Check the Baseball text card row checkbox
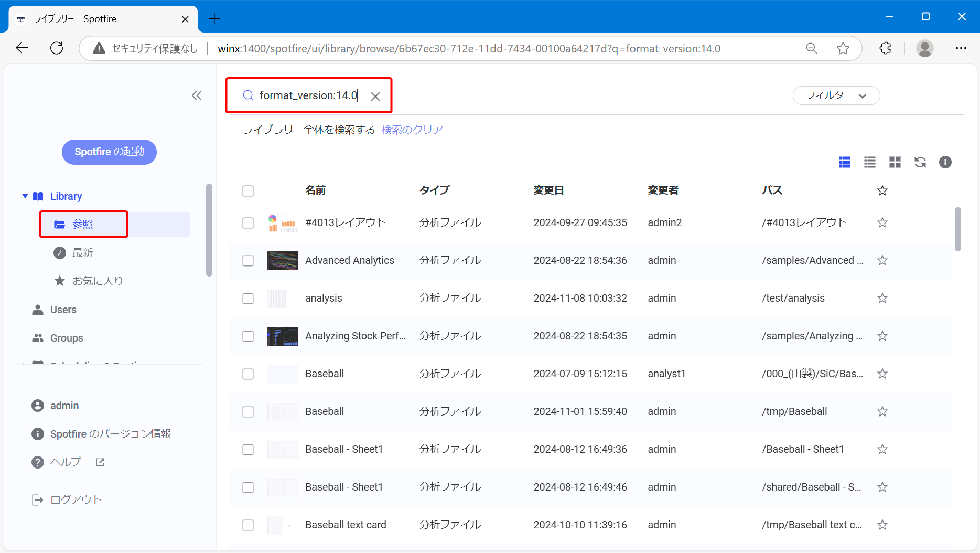Image resolution: width=980 pixels, height=553 pixels. point(248,525)
